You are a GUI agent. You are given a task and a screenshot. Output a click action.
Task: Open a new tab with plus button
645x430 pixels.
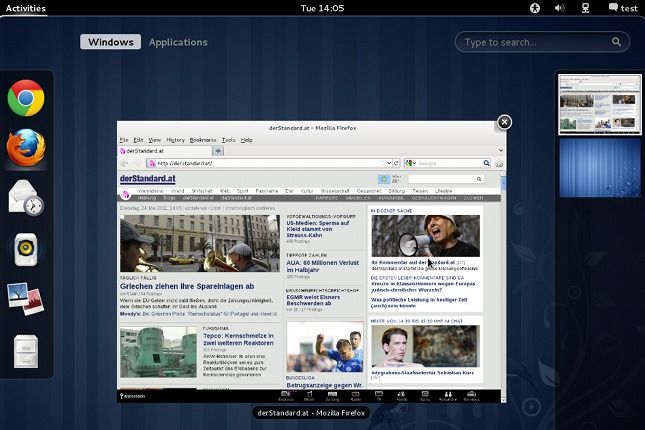(218, 151)
